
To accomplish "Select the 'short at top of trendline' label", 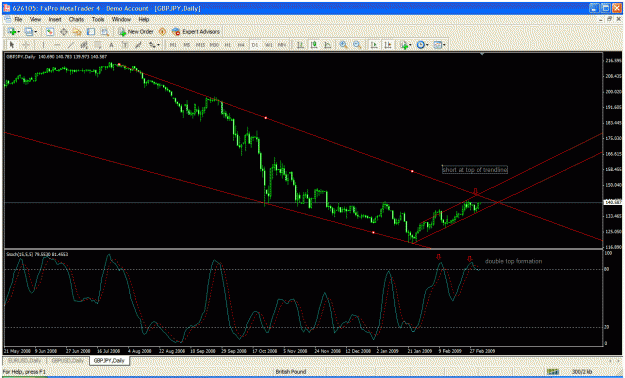I will pos(475,170).
